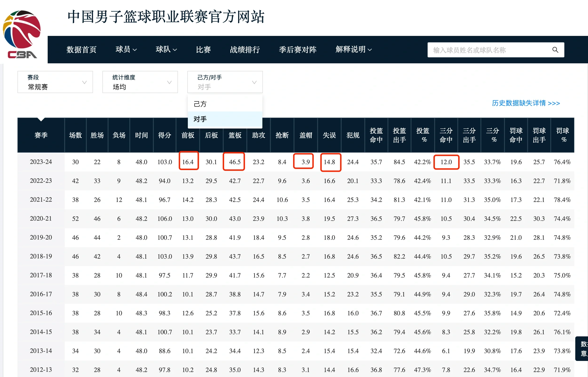588x377 pixels.
Task: Click the 统计维度 dropdown arrow
Action: (169, 82)
